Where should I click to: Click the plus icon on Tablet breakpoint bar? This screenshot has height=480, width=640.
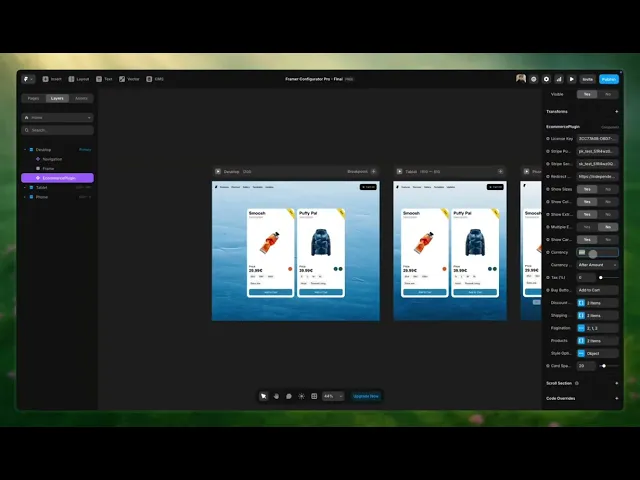(x=500, y=171)
